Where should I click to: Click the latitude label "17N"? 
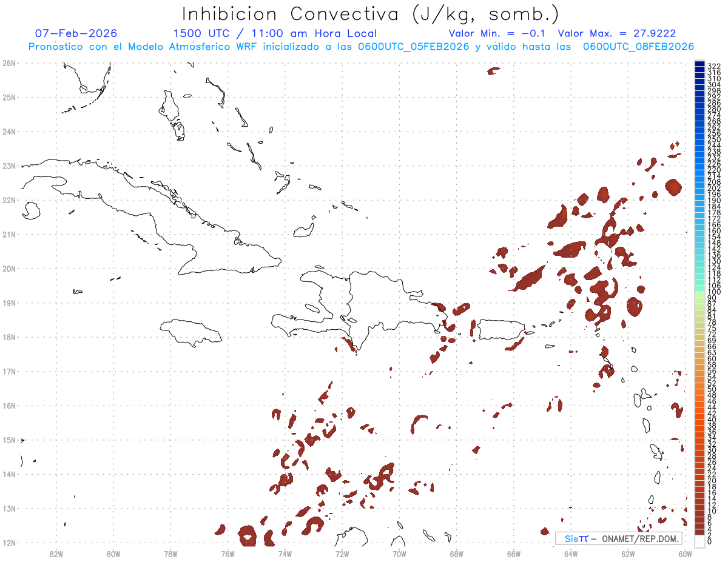(x=8, y=371)
